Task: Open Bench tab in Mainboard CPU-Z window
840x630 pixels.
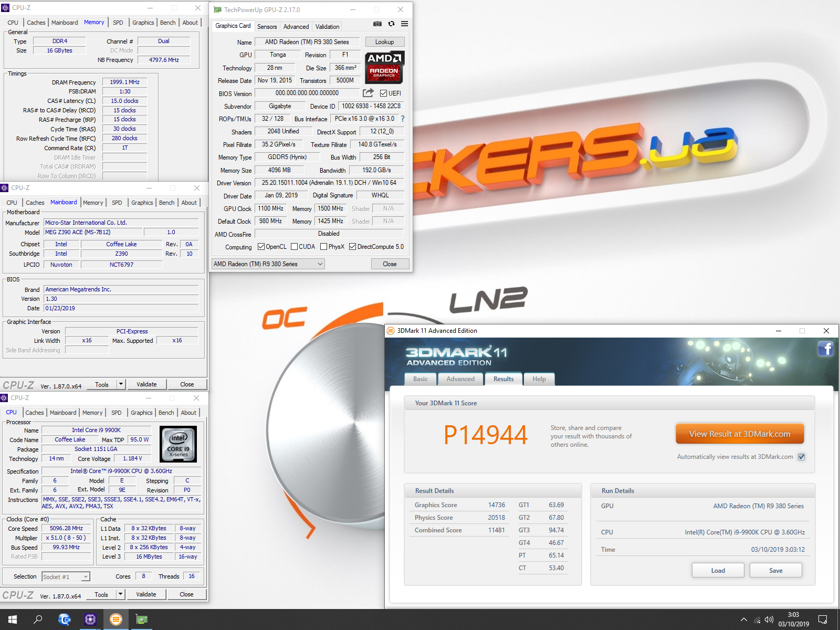Action: [167, 203]
